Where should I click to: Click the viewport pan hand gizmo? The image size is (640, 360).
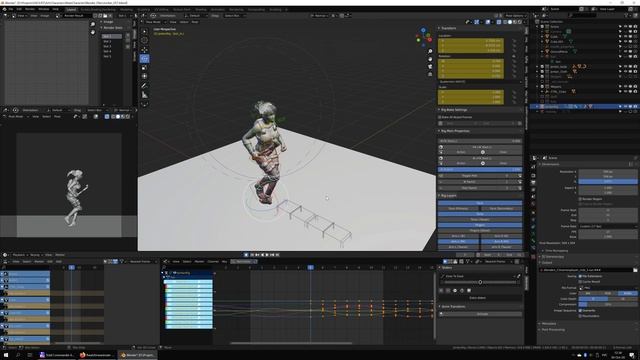coord(430,59)
